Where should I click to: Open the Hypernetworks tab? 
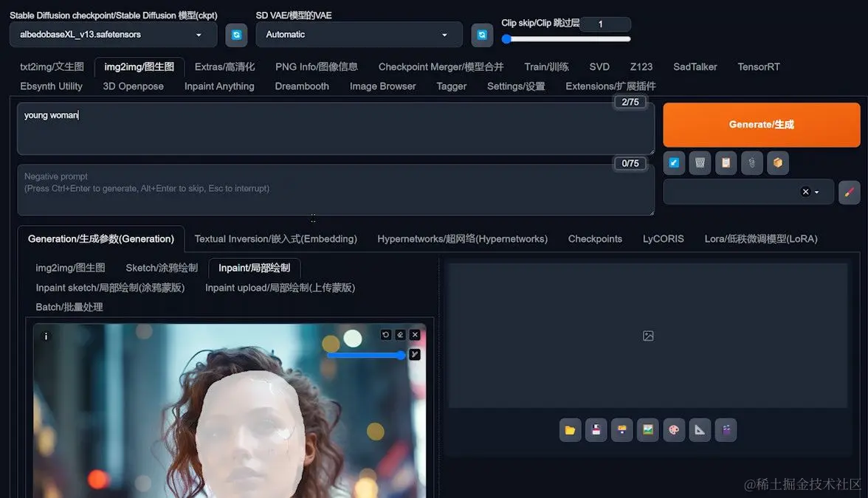[462, 239]
